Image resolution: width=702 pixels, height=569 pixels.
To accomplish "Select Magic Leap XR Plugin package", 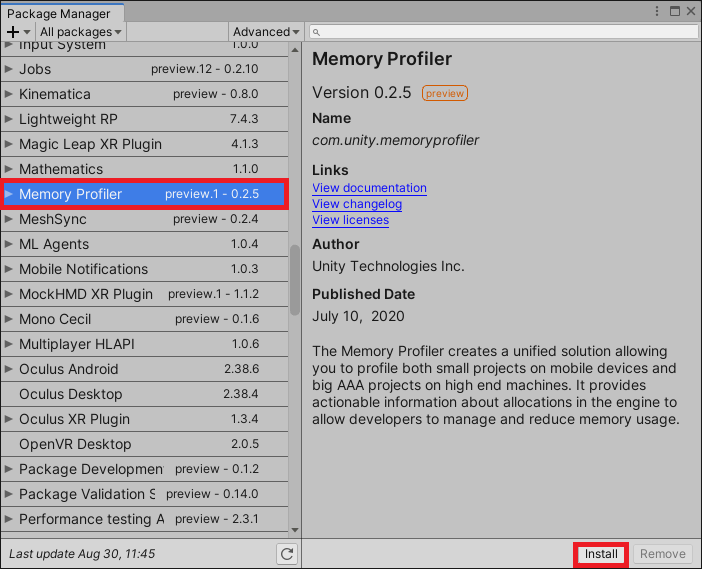I will pos(145,144).
